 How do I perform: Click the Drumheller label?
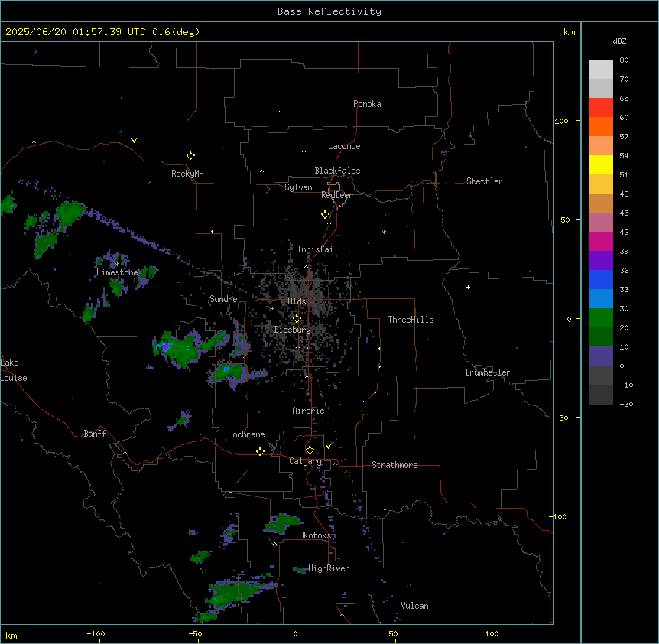pyautogui.click(x=488, y=372)
